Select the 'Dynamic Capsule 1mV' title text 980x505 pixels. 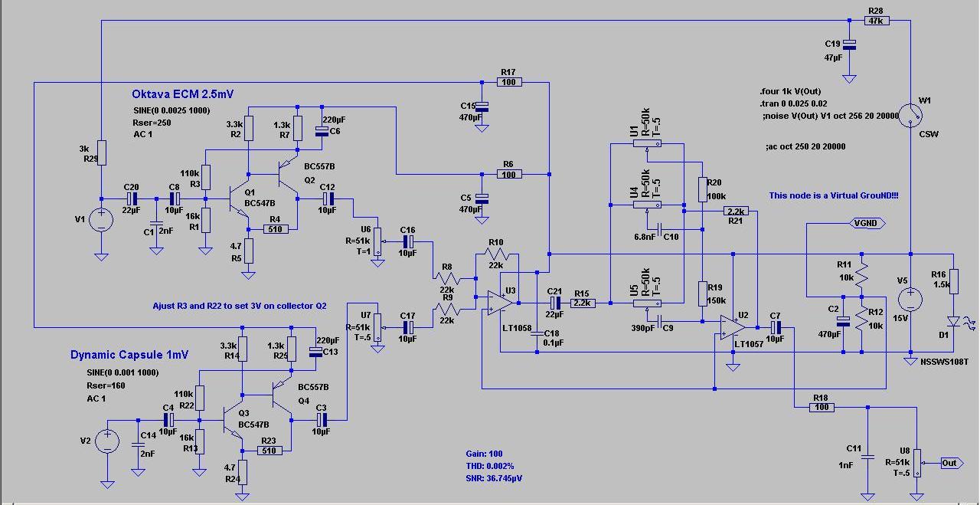[x=129, y=355]
